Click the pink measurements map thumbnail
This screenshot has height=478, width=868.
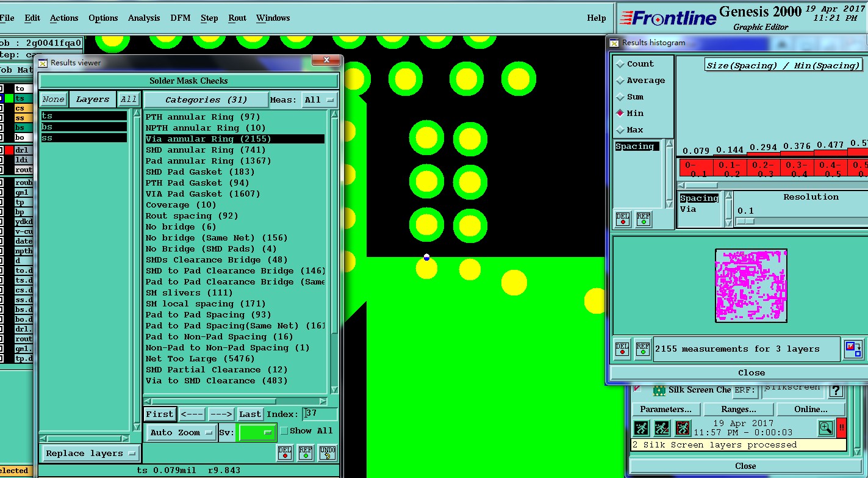coord(751,286)
